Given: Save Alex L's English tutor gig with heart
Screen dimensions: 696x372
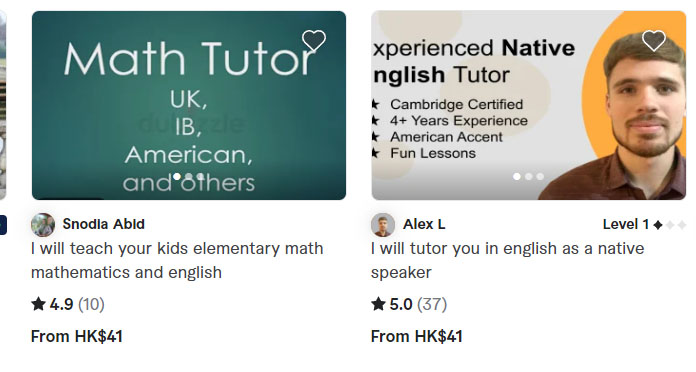Looking at the screenshot, I should click(x=654, y=41).
